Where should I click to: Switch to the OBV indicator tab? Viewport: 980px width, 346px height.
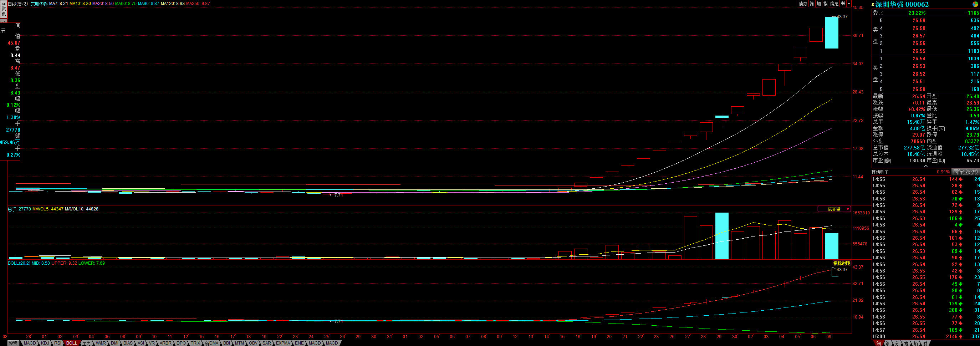pyautogui.click(x=253, y=343)
